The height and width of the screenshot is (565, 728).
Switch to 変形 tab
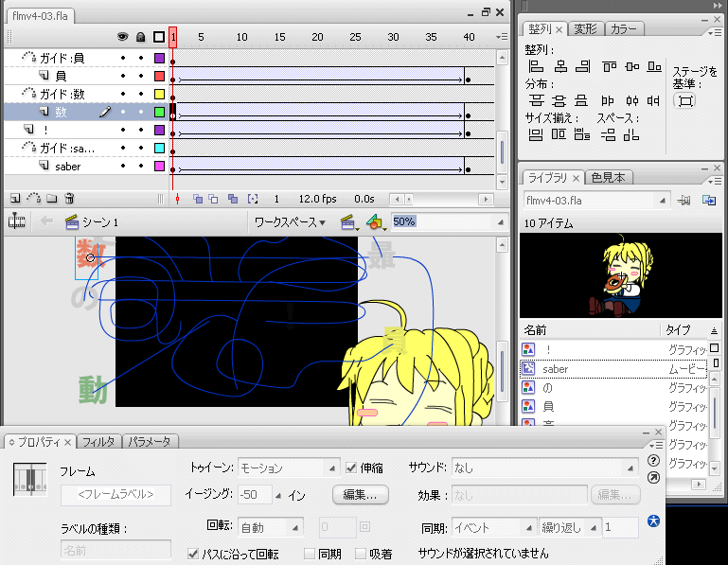click(585, 29)
